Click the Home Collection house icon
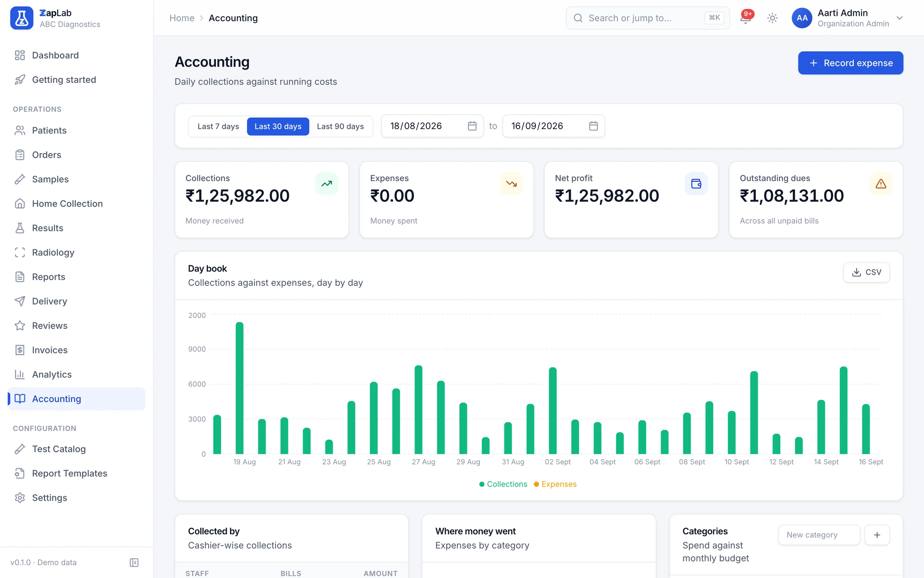The image size is (924, 578). coord(20,203)
